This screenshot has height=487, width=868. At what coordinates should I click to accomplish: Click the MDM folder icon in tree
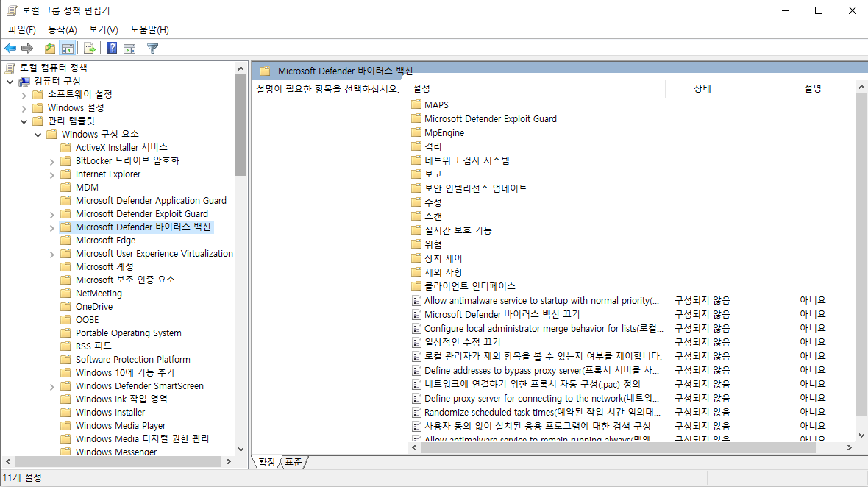(x=65, y=187)
